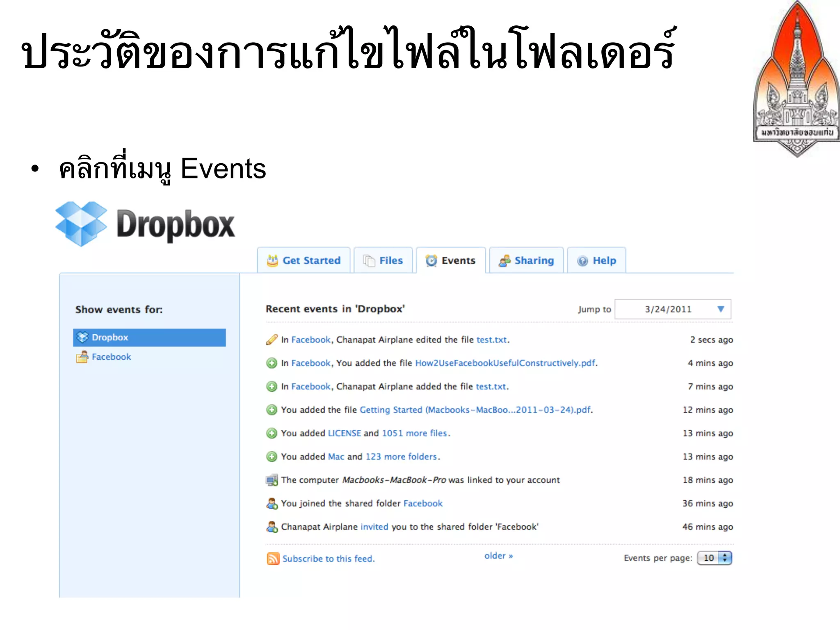Screen dimensions: 840x630
Task: Open the Events per page dropdown
Action: [x=714, y=558]
